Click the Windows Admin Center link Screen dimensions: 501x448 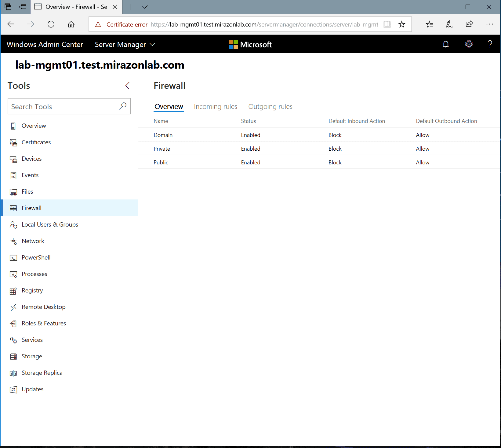45,45
